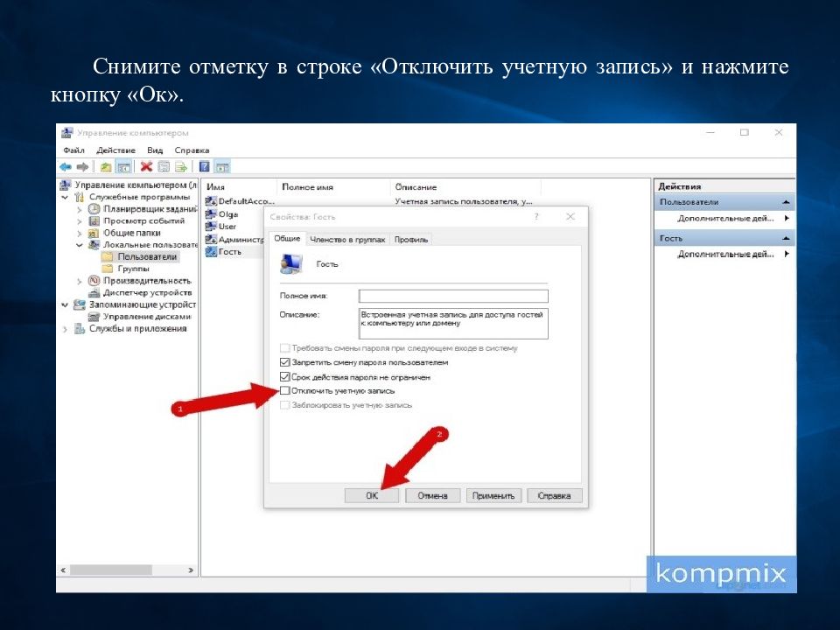Screen dimensions: 840x630
Task: Click the Гость user icon in list
Action: tap(211, 251)
